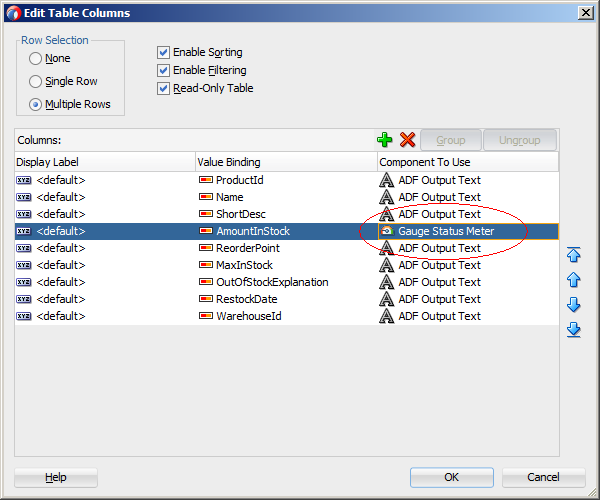Click <default> label in the MaxInStock row

pyautogui.click(x=61, y=265)
